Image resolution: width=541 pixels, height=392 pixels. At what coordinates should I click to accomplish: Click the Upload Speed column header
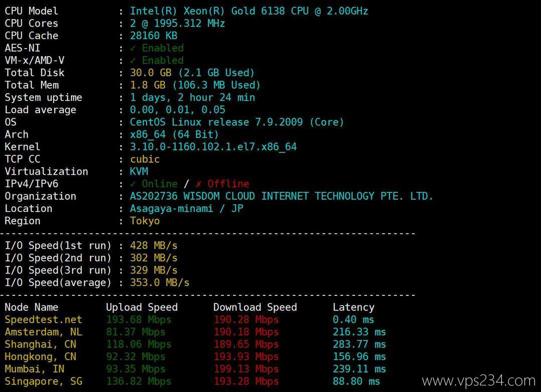tap(142, 307)
